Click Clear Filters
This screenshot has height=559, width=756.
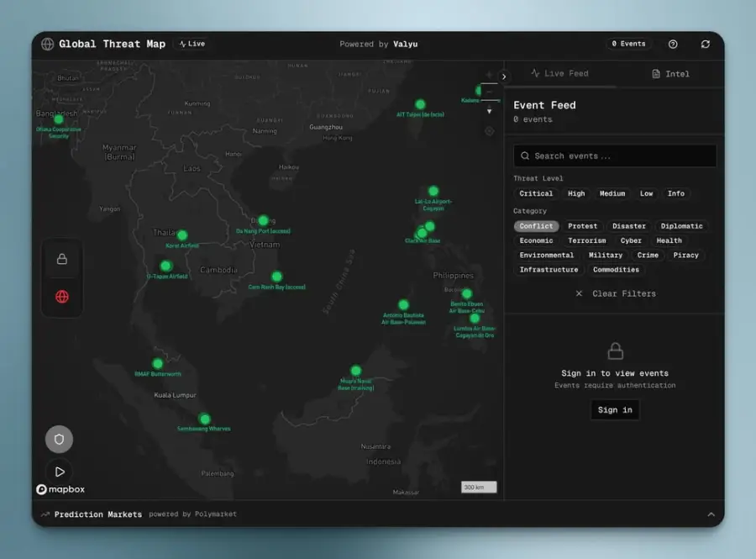[616, 293]
